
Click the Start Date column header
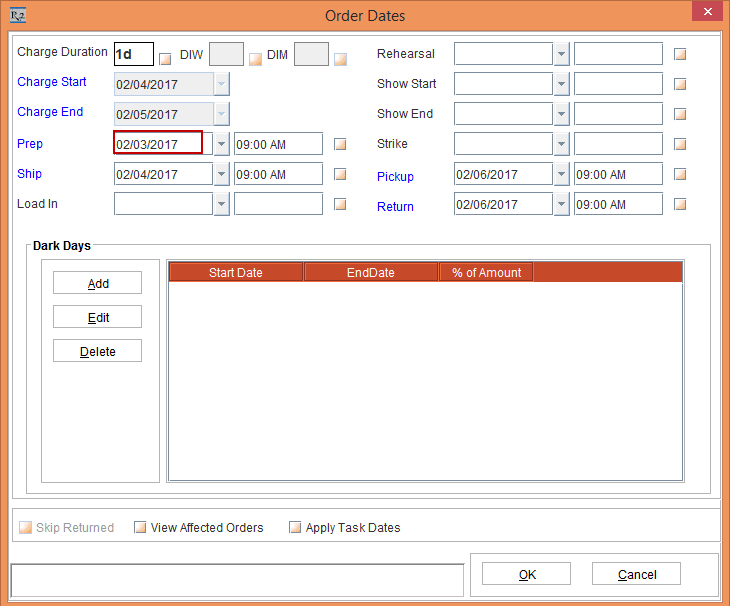pos(236,272)
